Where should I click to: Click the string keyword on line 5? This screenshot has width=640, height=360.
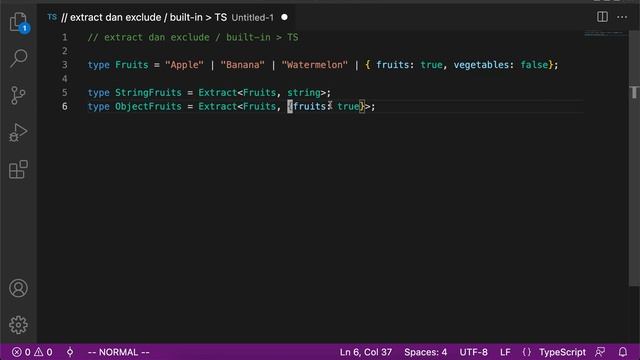tap(304, 93)
